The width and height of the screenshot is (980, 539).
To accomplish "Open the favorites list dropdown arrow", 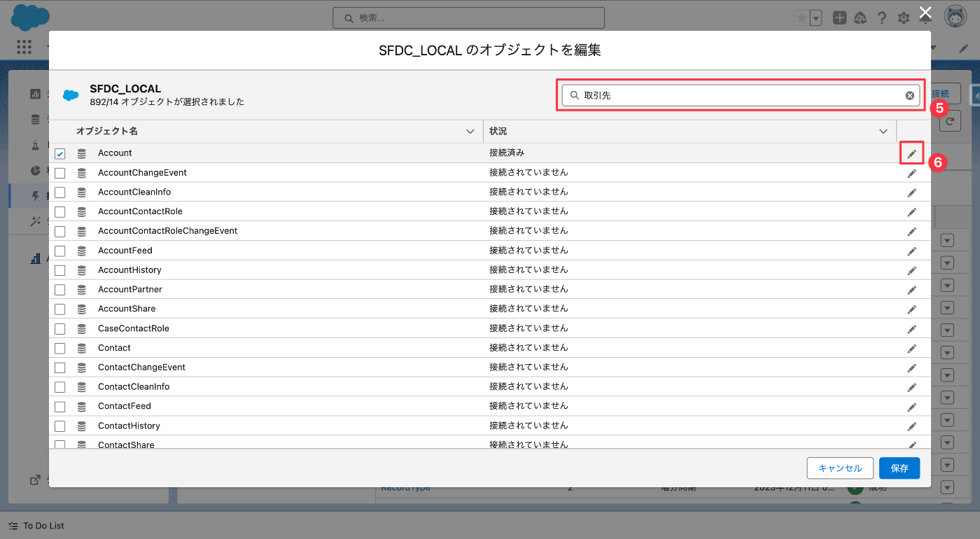I will point(815,18).
